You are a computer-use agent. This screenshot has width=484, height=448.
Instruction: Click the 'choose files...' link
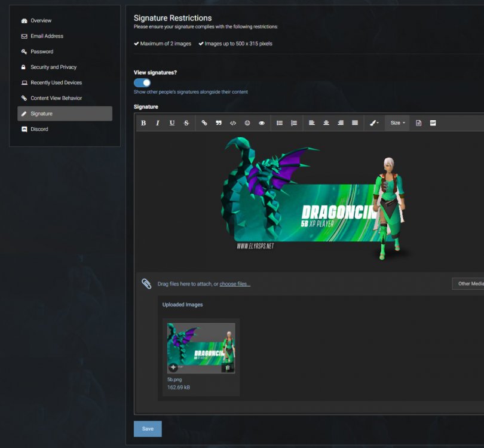click(x=235, y=284)
